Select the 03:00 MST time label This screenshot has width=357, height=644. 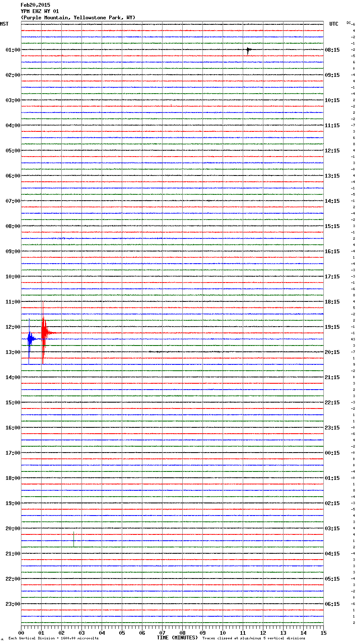[13, 100]
